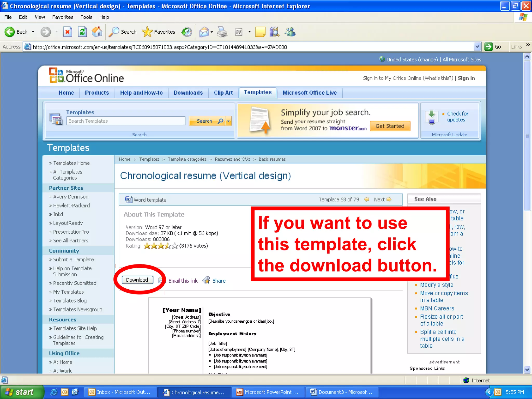Screen dimensions: 532x399
Task: Click the IE Stop toolbar icon
Action: pyautogui.click(x=67, y=32)
